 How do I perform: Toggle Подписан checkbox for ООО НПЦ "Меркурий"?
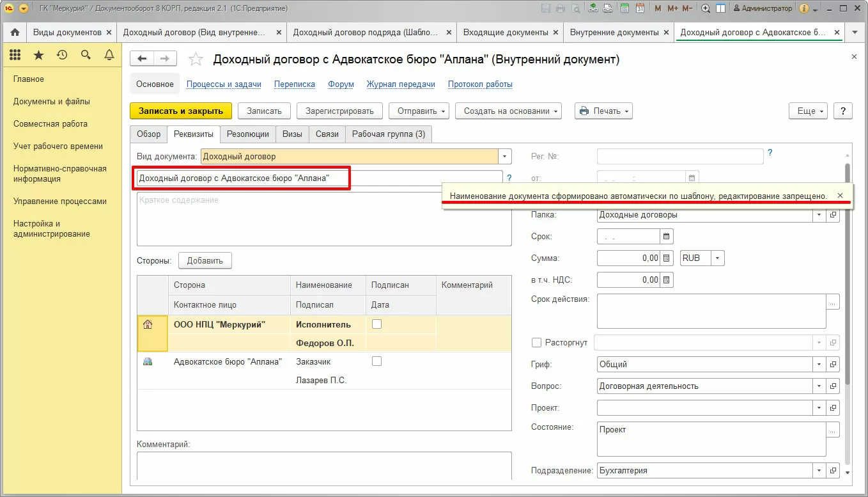(376, 324)
